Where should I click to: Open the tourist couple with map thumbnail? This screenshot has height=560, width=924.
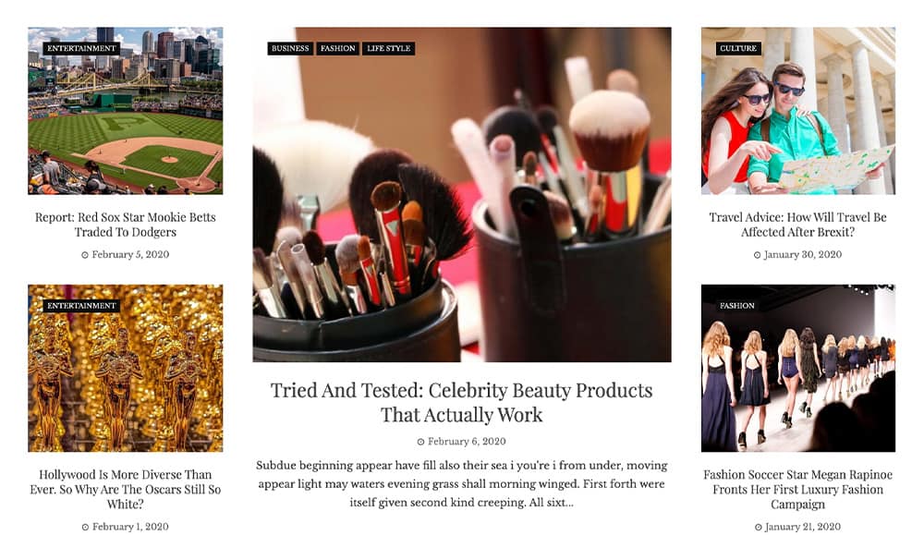798,110
